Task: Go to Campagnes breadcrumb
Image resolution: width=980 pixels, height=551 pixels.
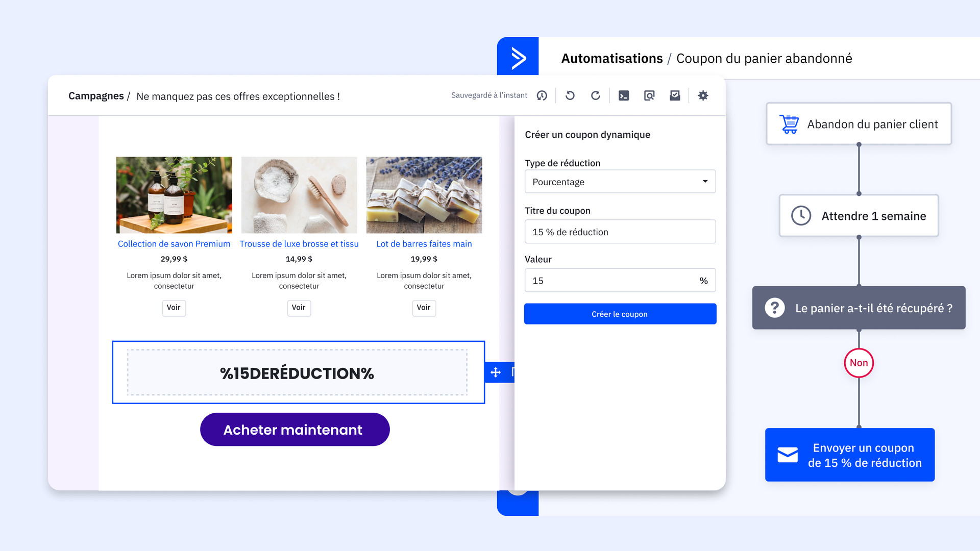Action: [x=96, y=96]
